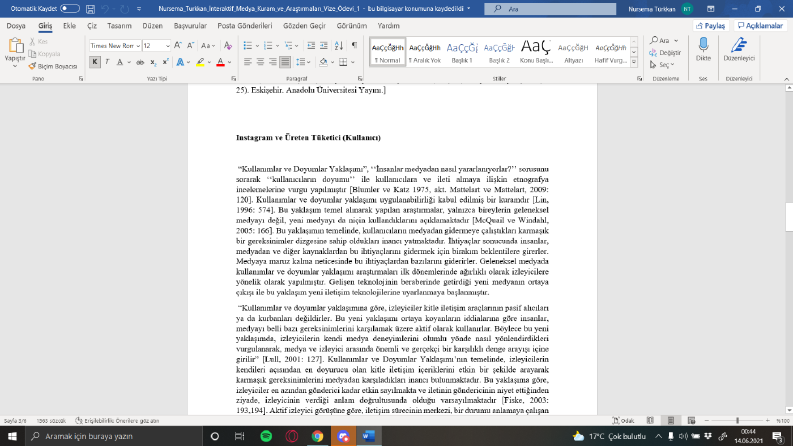The width and height of the screenshot is (793, 446).
Task: Increase paragraph indent icon
Action: 324,46
